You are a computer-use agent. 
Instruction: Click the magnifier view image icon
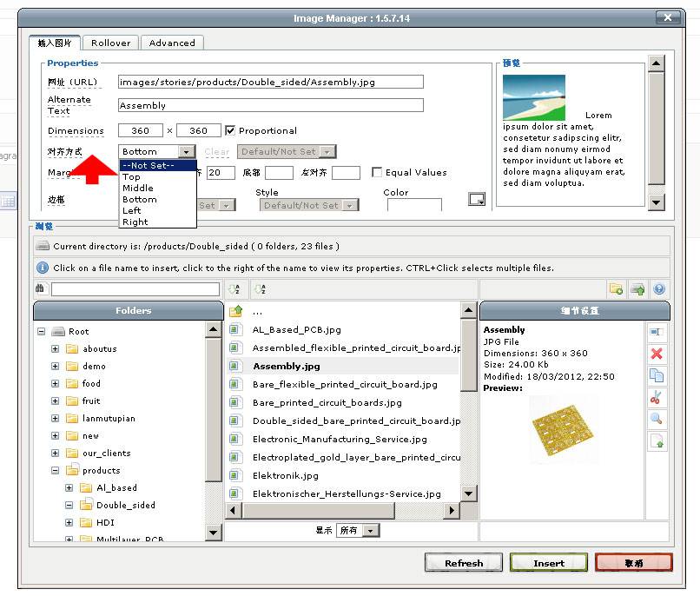click(x=657, y=420)
